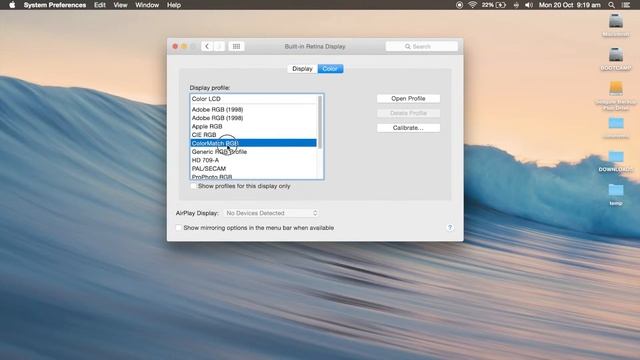Select the Apple RGB profile
This screenshot has height=360, width=640.
coord(253,126)
